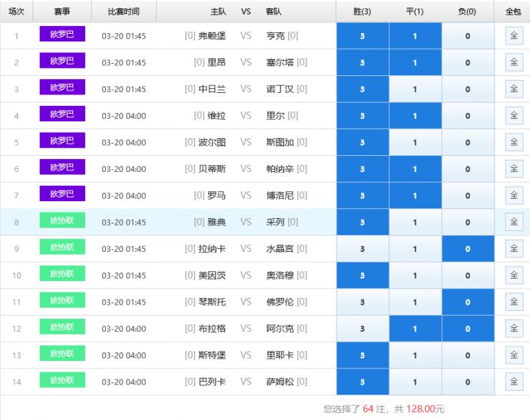Click 欧协联 league tag for 雅典 match
The image size is (530, 420).
pyautogui.click(x=62, y=221)
